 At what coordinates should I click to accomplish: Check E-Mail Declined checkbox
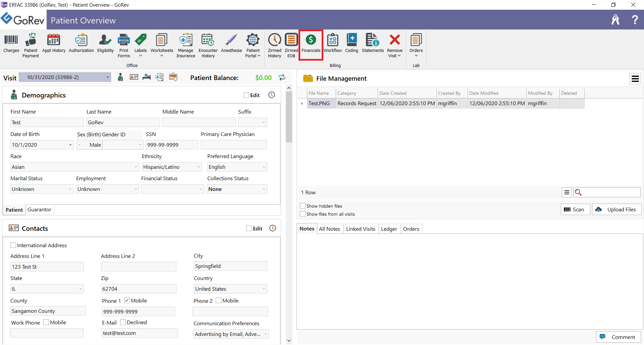123,322
